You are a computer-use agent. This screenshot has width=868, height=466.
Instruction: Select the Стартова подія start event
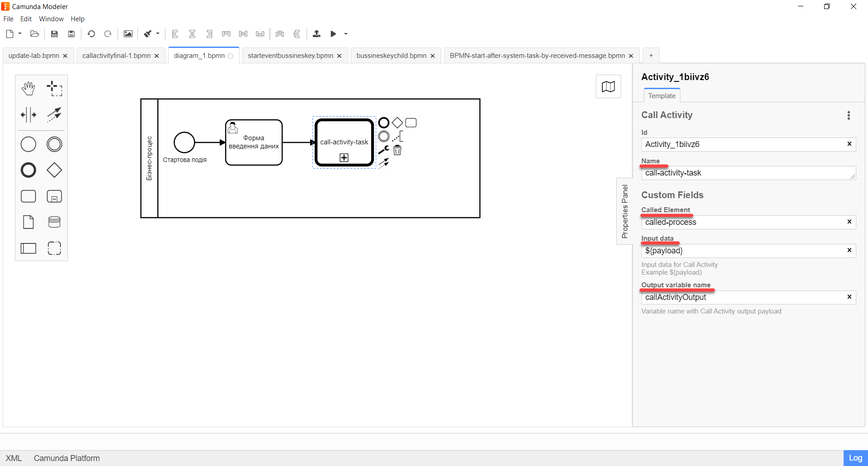point(184,143)
